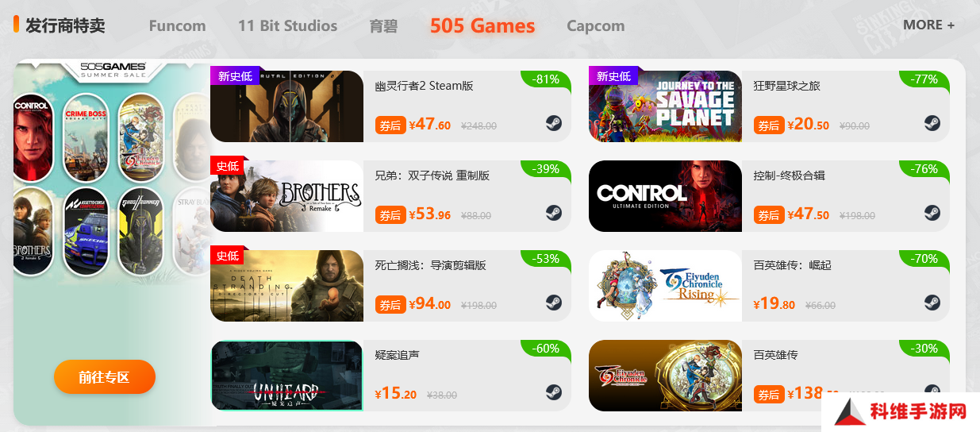
Task: Click the 前往专区 button
Action: (x=105, y=377)
